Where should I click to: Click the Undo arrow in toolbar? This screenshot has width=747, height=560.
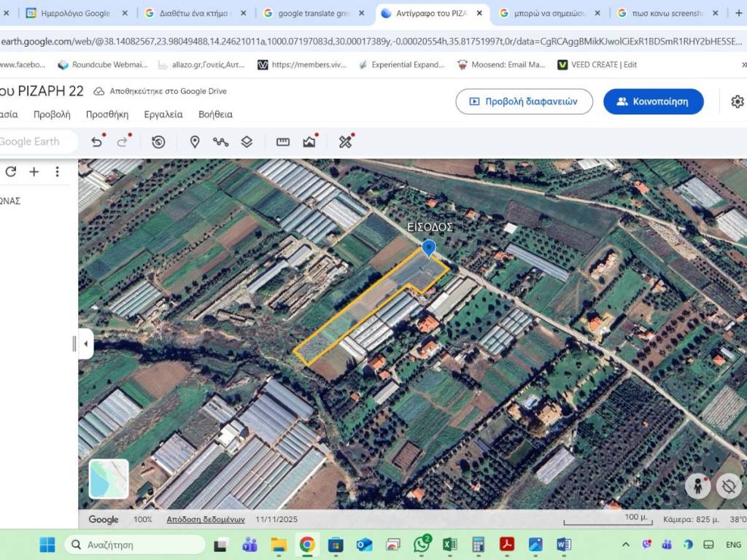coord(96,141)
